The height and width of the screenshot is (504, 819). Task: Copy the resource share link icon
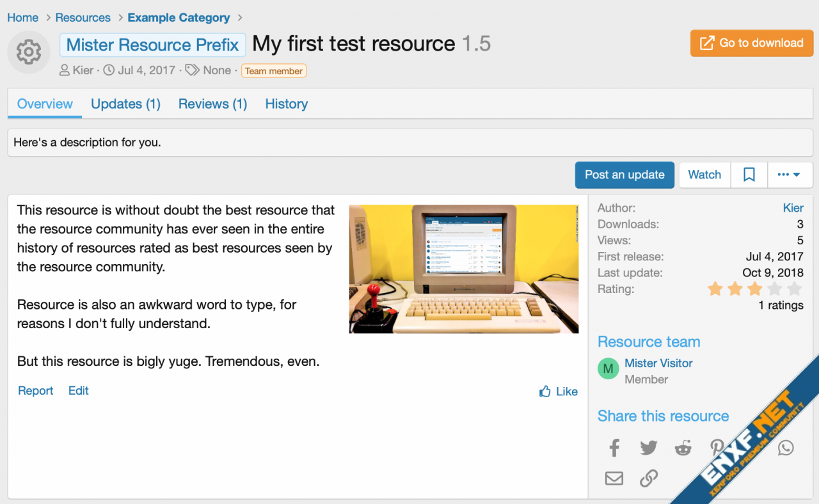[648, 478]
